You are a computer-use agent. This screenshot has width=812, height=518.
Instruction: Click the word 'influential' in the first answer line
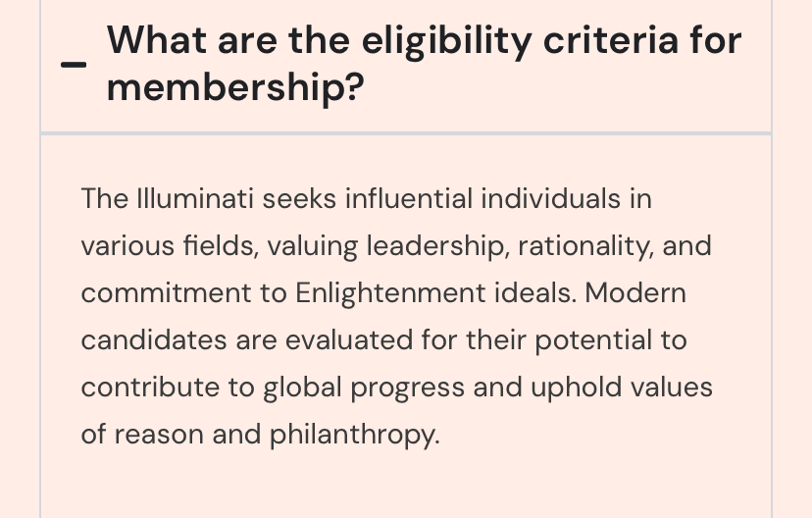[409, 198]
